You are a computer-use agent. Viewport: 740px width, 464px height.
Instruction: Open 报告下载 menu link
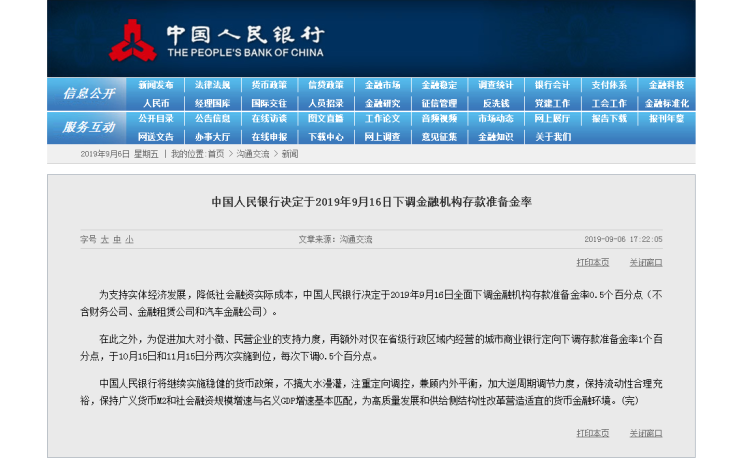tap(609, 118)
